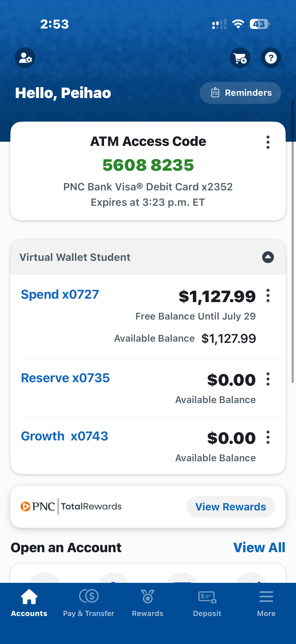Open the Reserve x0735 account
The height and width of the screenshot is (644, 296).
[65, 378]
